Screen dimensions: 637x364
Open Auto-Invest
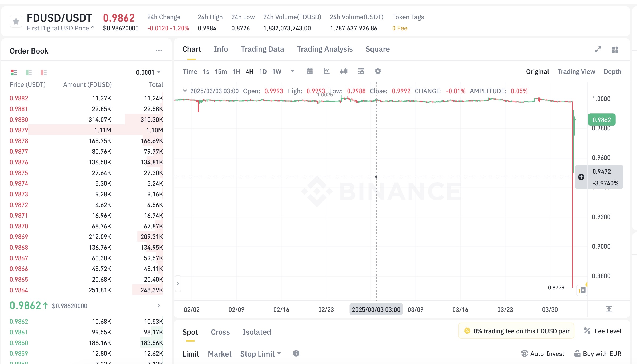tap(543, 354)
